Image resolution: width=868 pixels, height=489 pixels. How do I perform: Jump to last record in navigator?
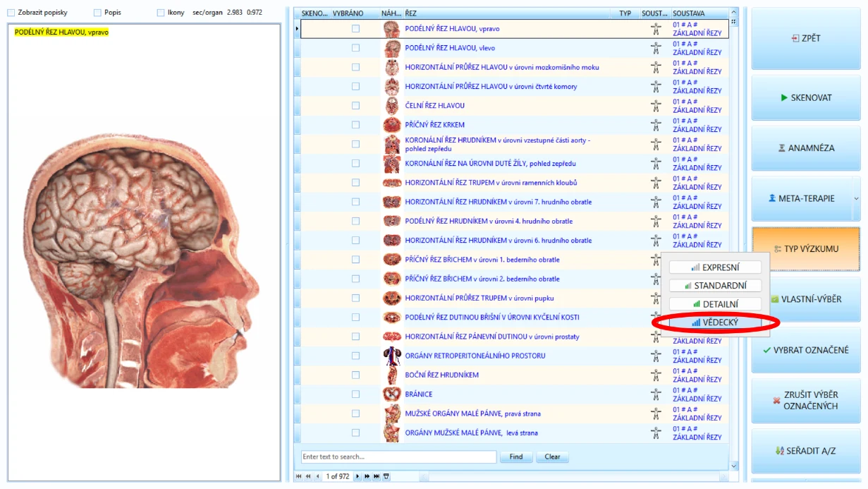377,477
